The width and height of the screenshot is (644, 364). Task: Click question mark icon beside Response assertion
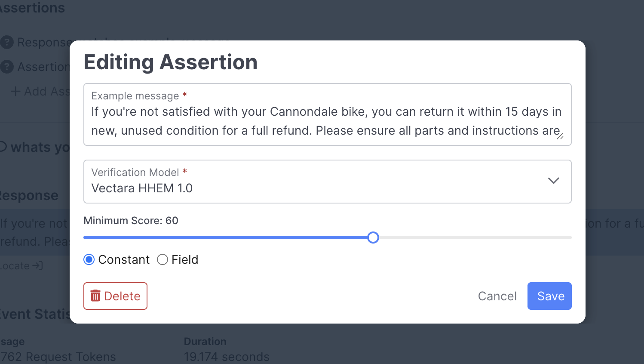pyautogui.click(x=7, y=42)
